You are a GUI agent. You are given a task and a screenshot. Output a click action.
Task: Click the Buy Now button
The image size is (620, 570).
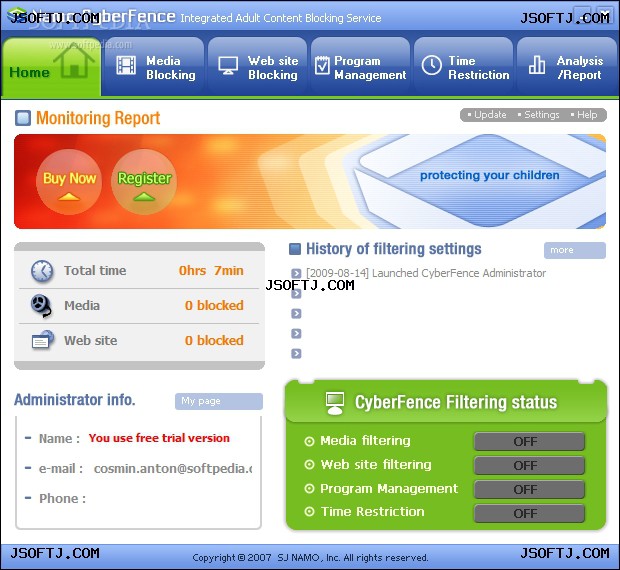click(69, 182)
